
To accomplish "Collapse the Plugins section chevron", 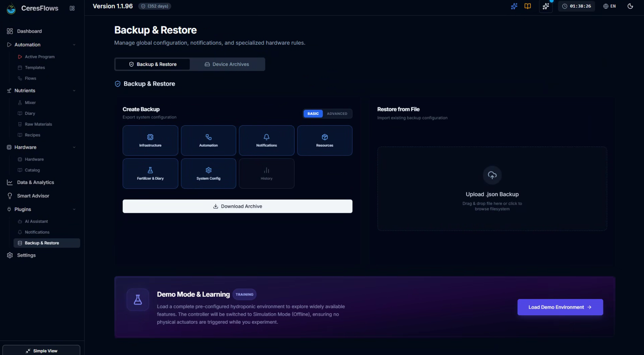I will click(74, 209).
